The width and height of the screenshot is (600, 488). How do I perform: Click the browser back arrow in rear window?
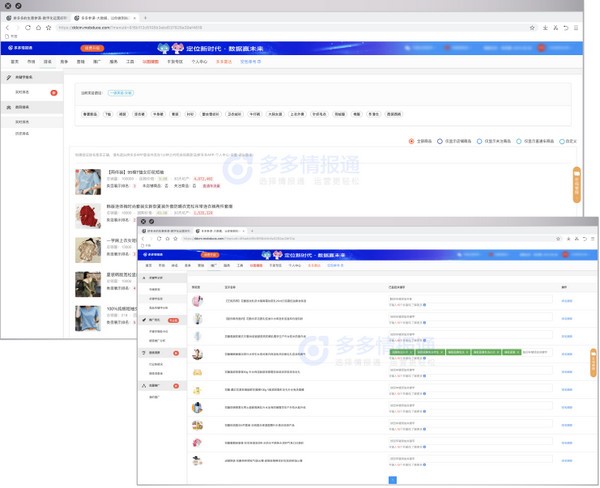pos(8,27)
